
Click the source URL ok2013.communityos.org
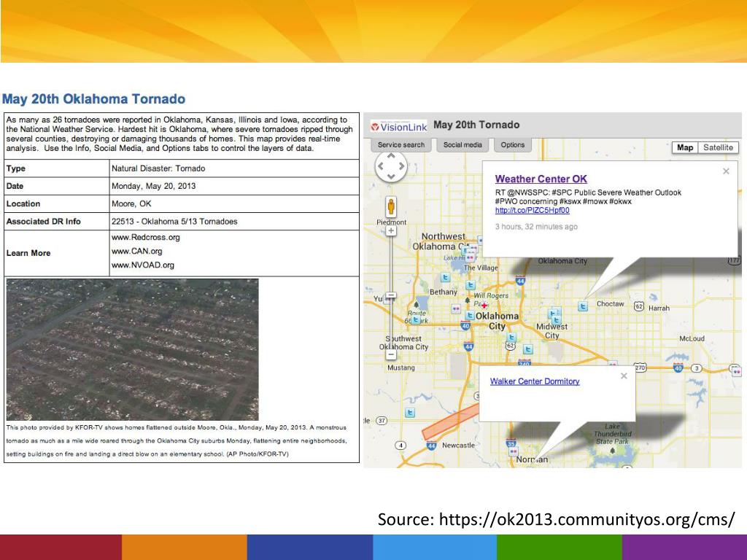click(587, 519)
